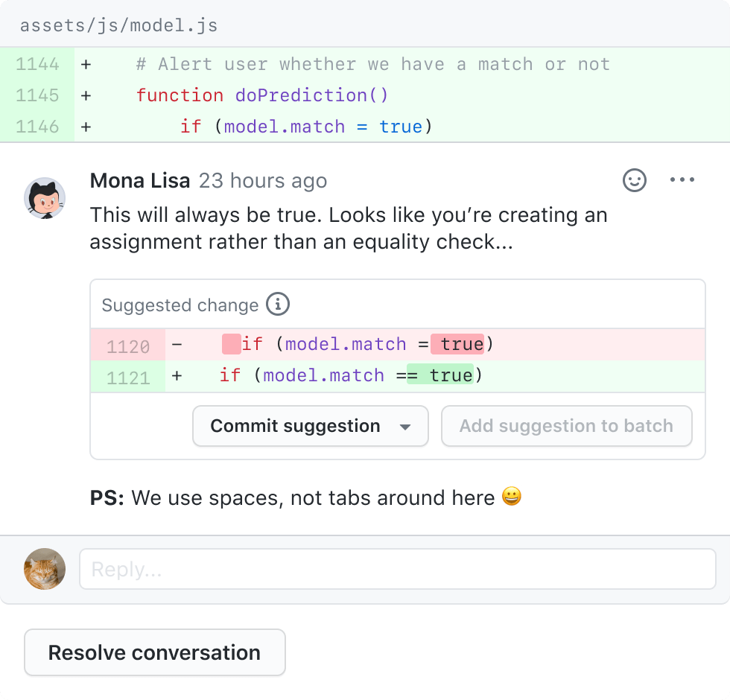This screenshot has height=700, width=730.
Task: Open the Suggested change header label
Action: pos(180,305)
